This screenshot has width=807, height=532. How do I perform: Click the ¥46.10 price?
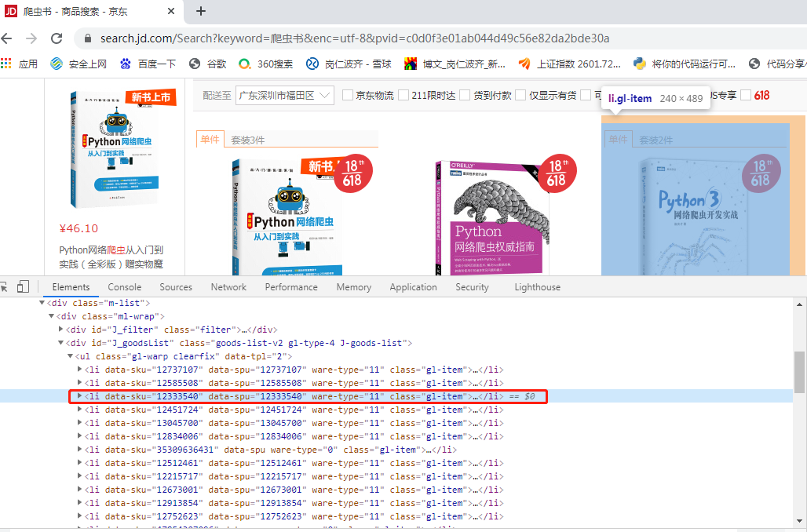point(79,228)
